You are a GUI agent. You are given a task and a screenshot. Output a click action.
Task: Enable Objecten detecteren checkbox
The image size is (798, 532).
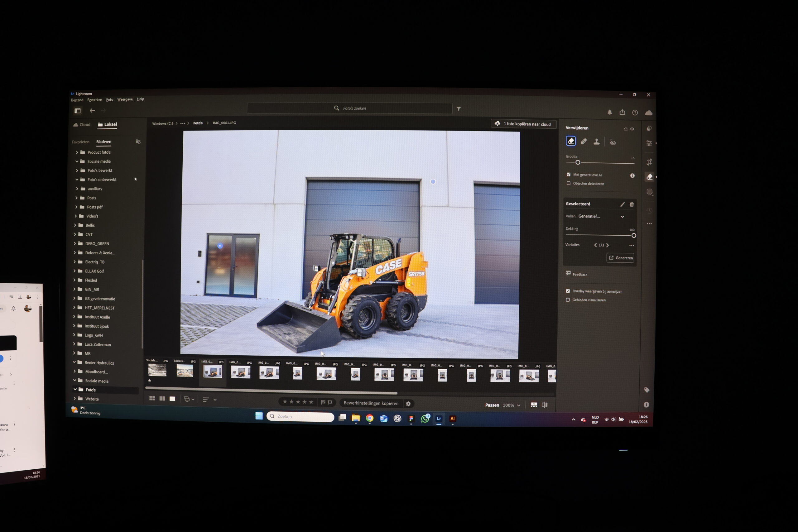[x=569, y=183]
